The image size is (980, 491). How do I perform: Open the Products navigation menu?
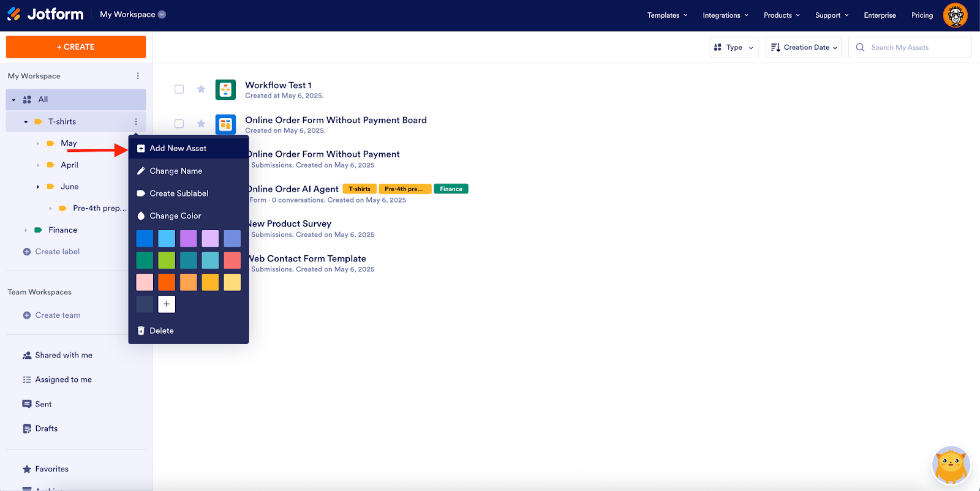tap(782, 15)
